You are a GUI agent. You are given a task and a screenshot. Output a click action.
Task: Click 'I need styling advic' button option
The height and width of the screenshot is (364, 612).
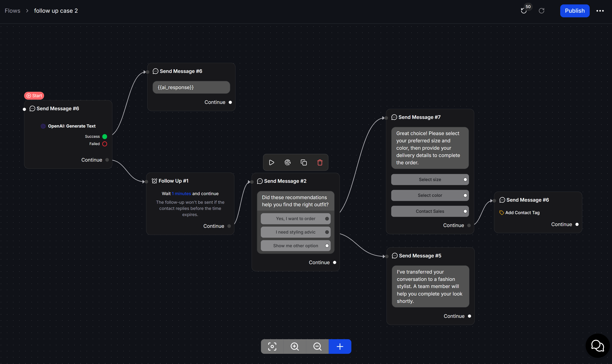pos(296,232)
